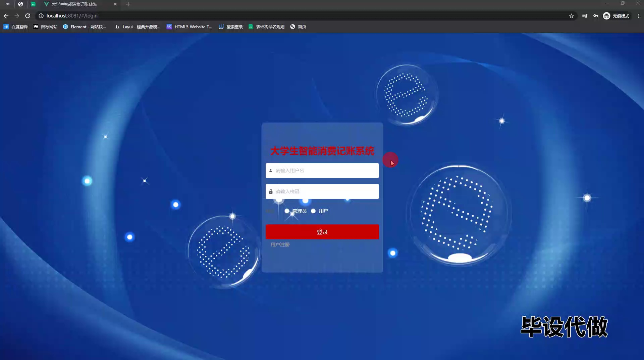The width and height of the screenshot is (644, 360).
Task: Close the 大学生智能消费记账系统 tab
Action: (x=115, y=4)
